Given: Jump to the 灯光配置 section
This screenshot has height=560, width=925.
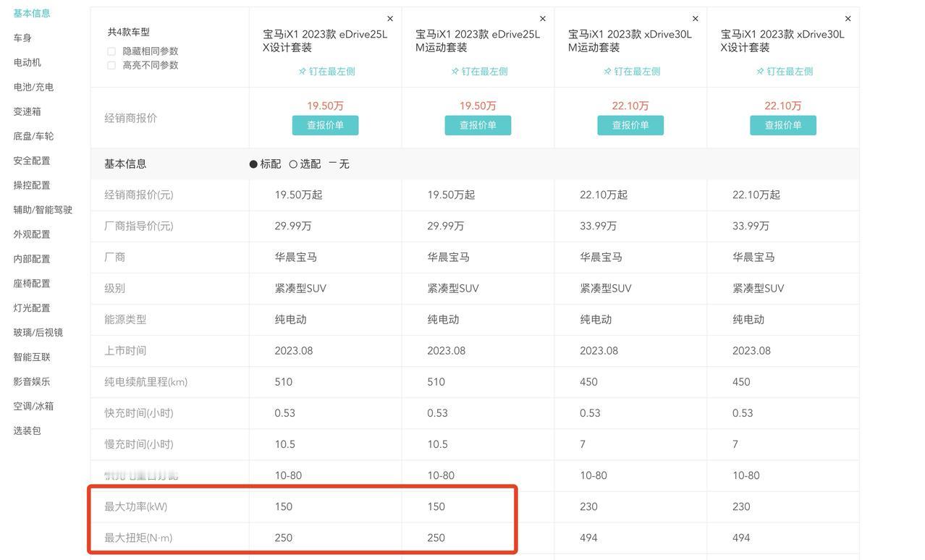Looking at the screenshot, I should point(32,308).
